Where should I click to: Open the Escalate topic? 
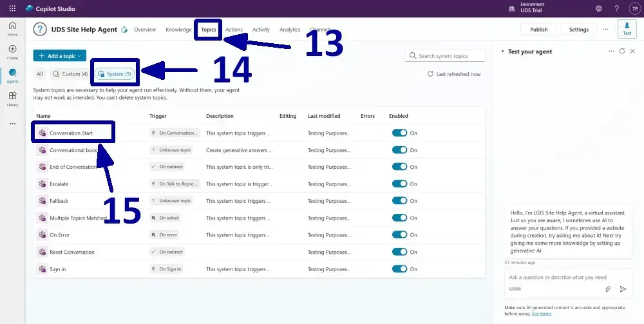pos(59,184)
